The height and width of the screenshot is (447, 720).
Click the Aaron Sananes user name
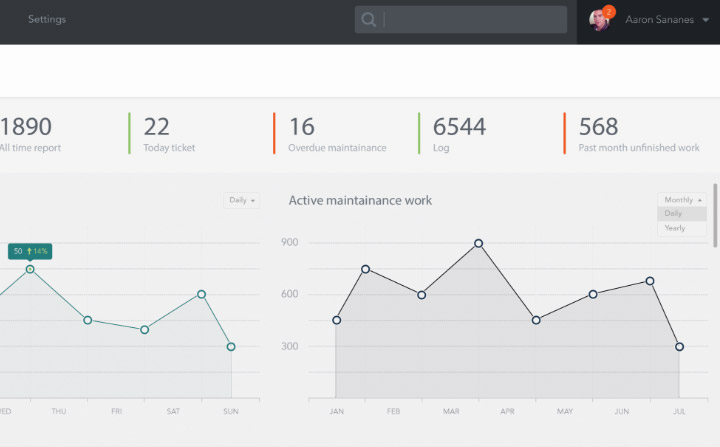[x=659, y=19]
